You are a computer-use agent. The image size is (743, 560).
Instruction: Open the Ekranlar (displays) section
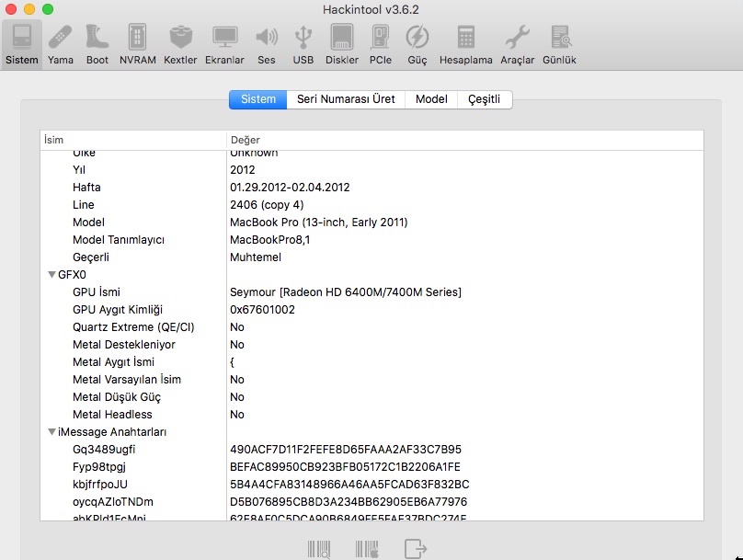225,44
